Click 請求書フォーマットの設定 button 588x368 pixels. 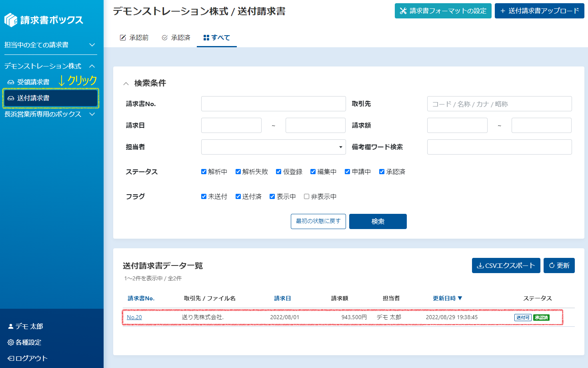[x=443, y=11]
